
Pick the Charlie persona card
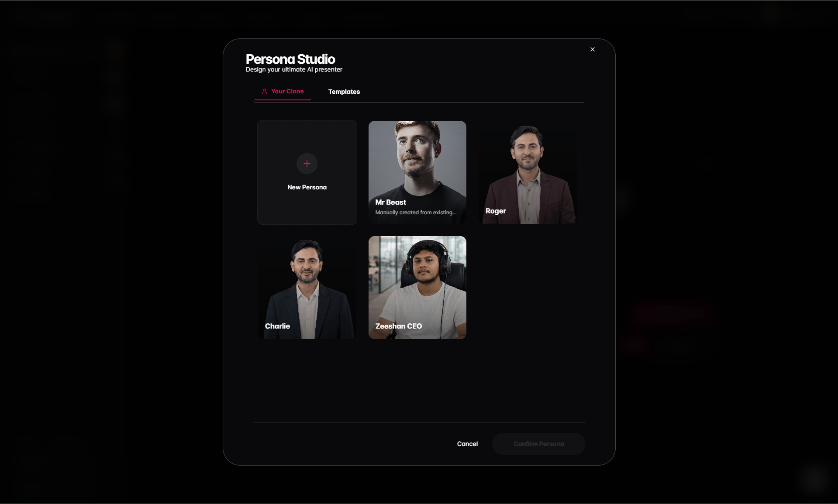tap(307, 288)
